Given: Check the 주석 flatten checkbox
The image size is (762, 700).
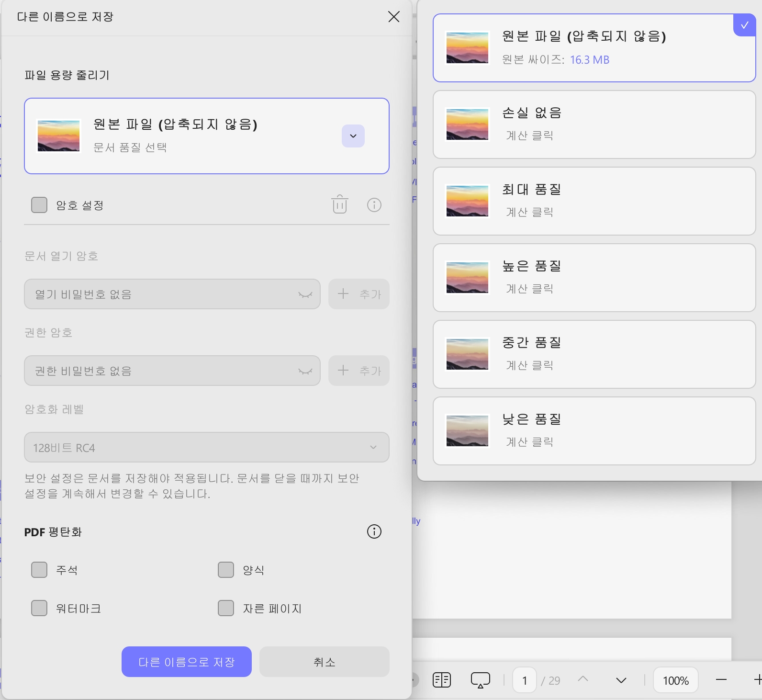Looking at the screenshot, I should [39, 570].
